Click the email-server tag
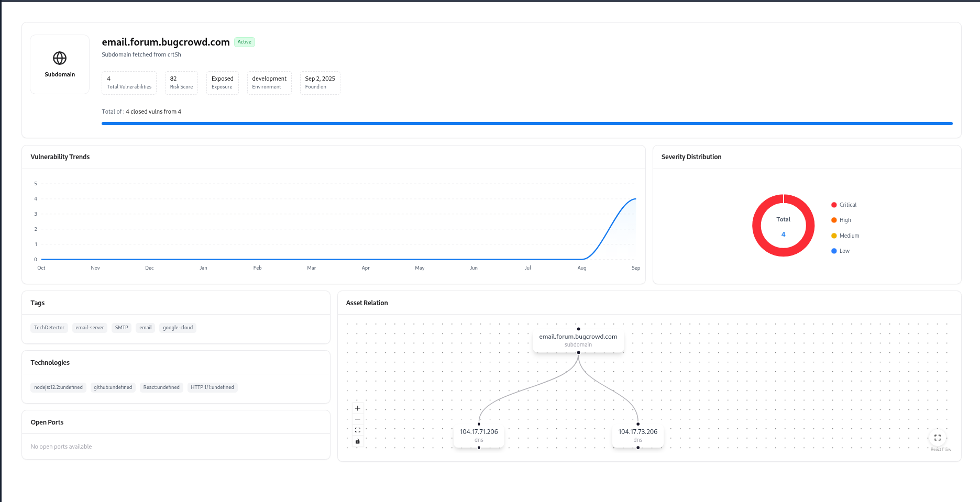 pos(90,328)
